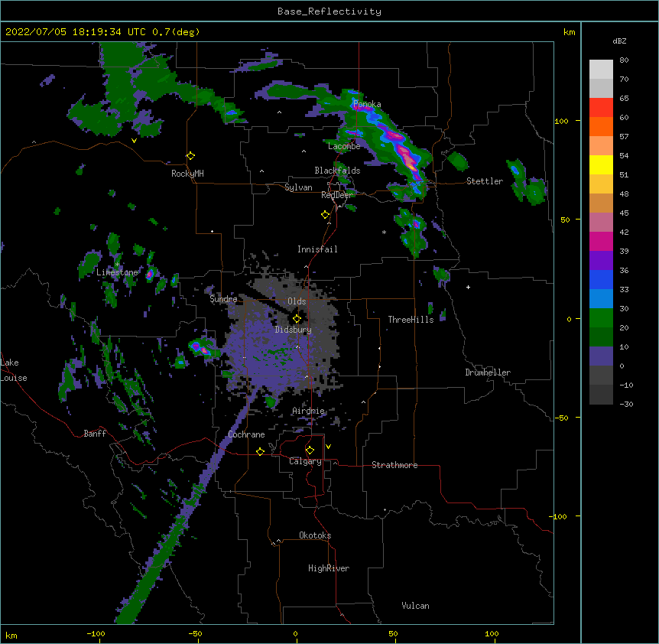Click the HighRiver city label
Screen dimensions: 659x644
[x=329, y=568]
